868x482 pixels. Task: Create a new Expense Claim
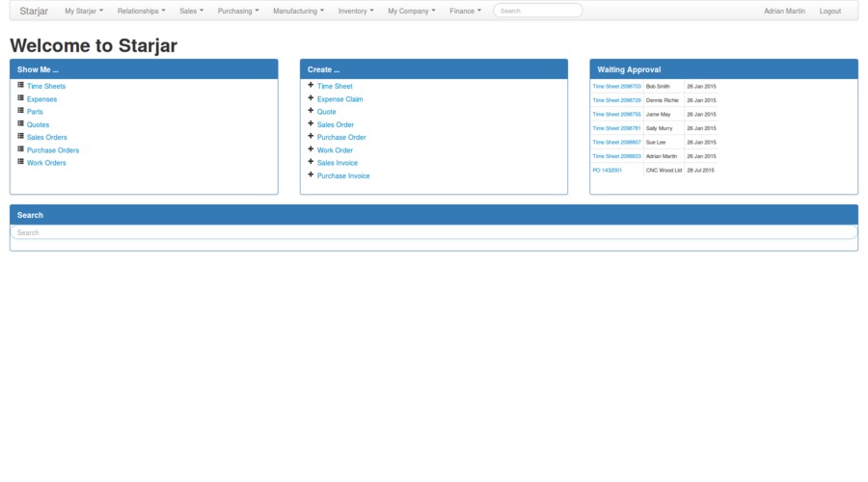pos(339,99)
